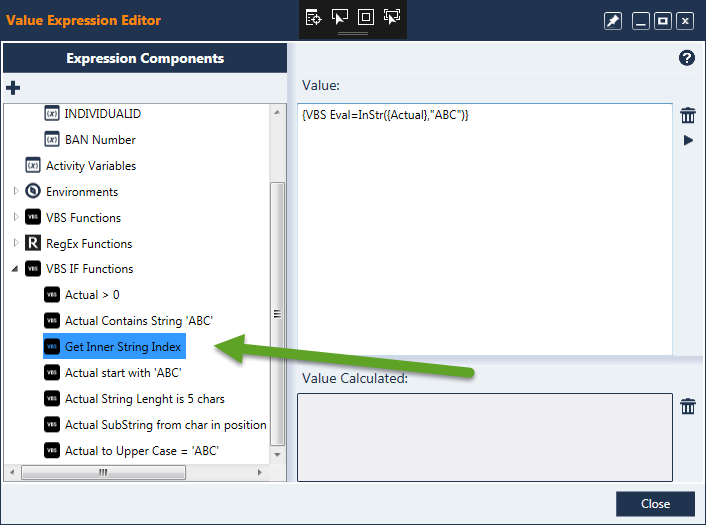
Task: Click the VBS IF Functions node icon
Action: (x=33, y=269)
